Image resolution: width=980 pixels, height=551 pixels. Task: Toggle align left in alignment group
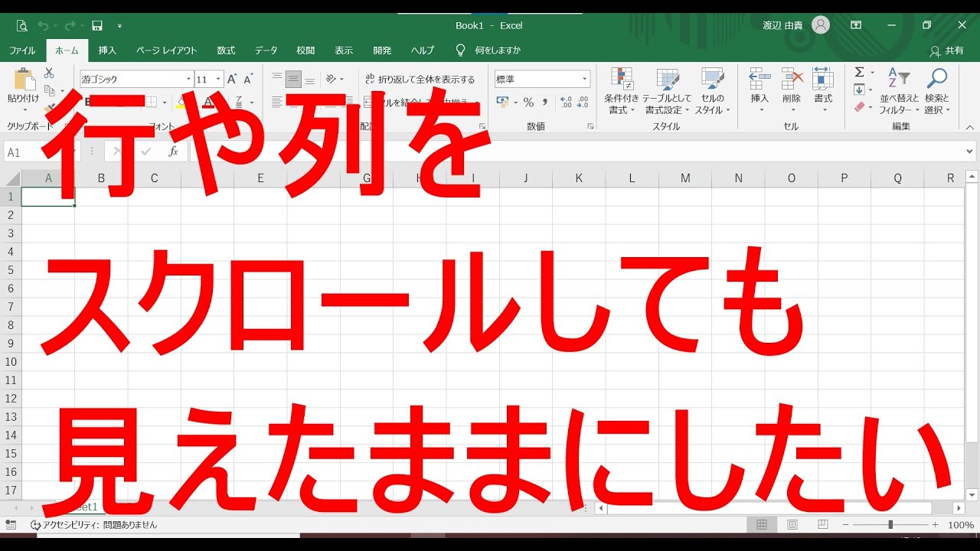[277, 102]
